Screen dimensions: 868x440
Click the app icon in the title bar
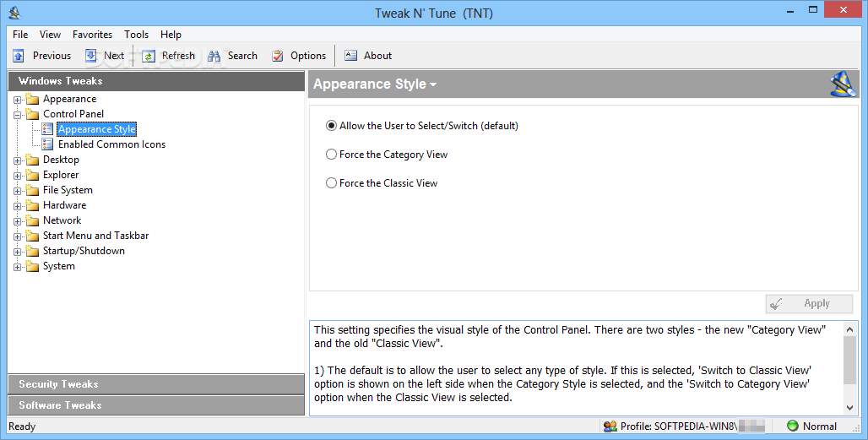(x=15, y=12)
